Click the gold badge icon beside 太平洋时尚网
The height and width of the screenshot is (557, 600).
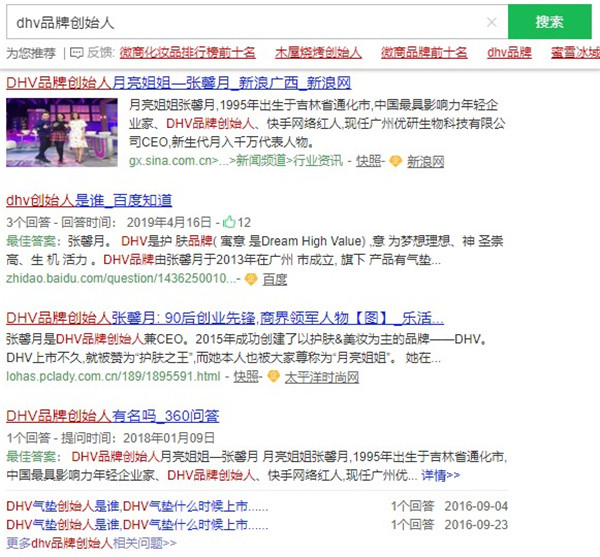(x=272, y=377)
